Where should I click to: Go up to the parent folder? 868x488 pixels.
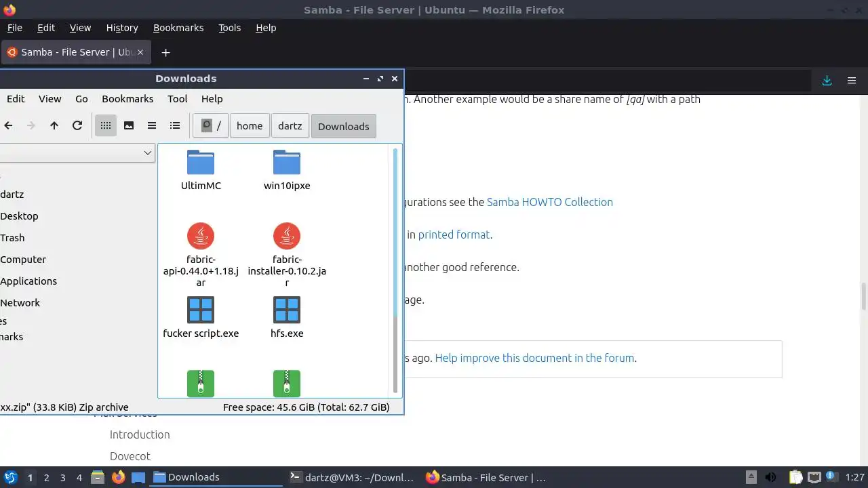[x=54, y=125]
